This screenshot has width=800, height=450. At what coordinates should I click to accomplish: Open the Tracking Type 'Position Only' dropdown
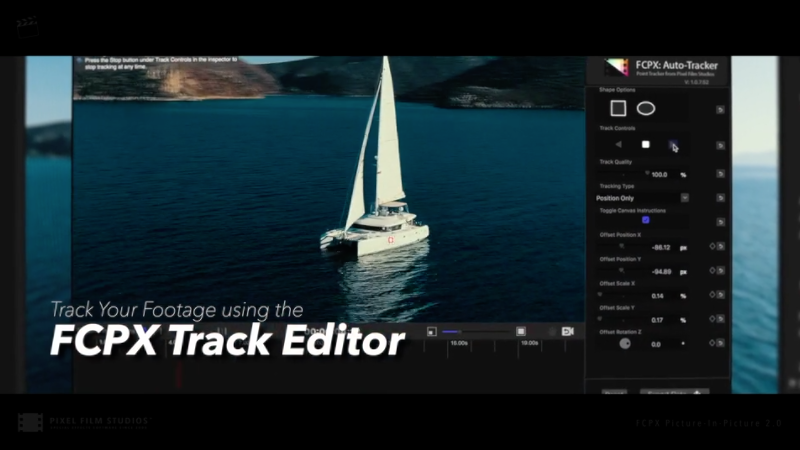(x=642, y=198)
